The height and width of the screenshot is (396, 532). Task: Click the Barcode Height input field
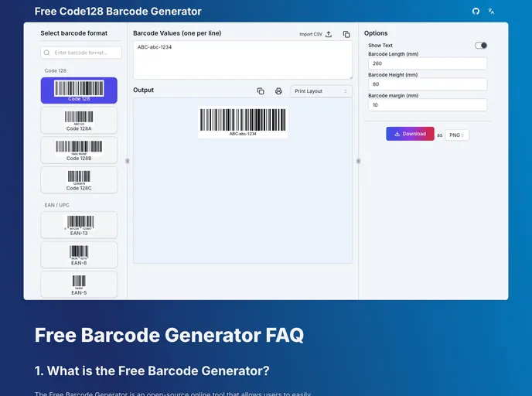tap(428, 84)
